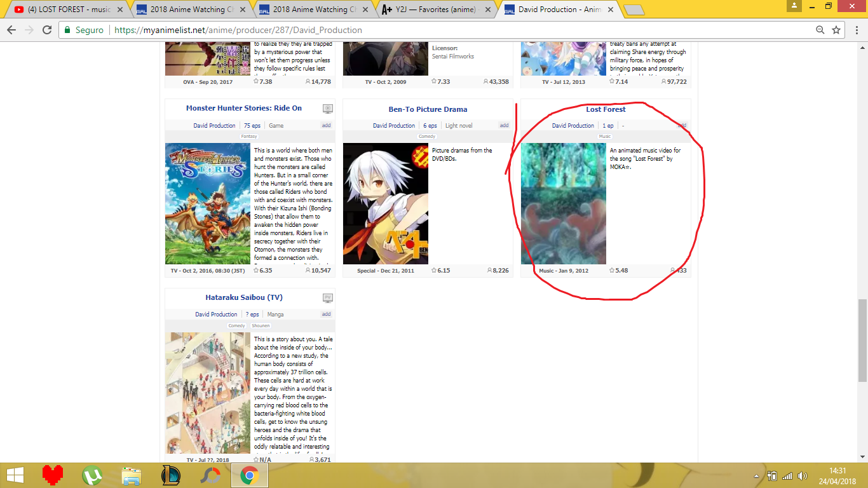The height and width of the screenshot is (488, 868).
Task: Open uTorrent from the taskbar
Action: pyautogui.click(x=92, y=475)
